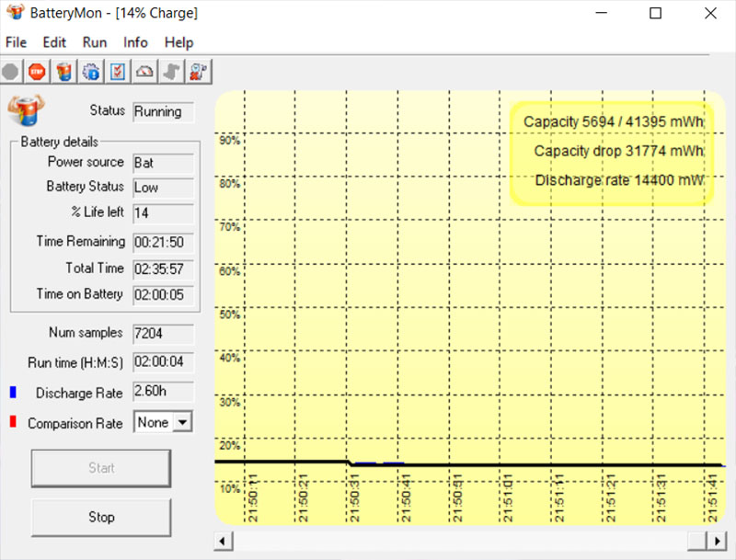This screenshot has height=560, width=736.
Task: Click the chart scrollbar left arrow
Action: click(x=222, y=540)
